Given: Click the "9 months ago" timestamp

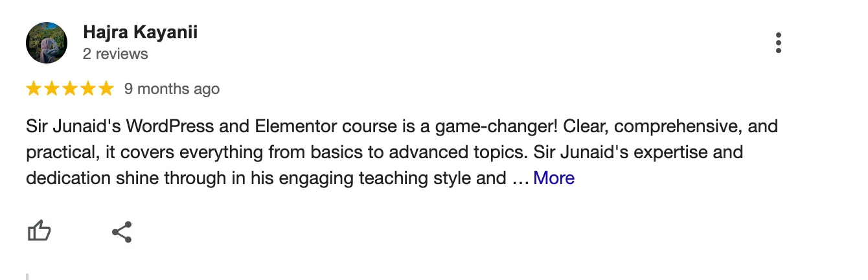Looking at the screenshot, I should (x=172, y=89).
